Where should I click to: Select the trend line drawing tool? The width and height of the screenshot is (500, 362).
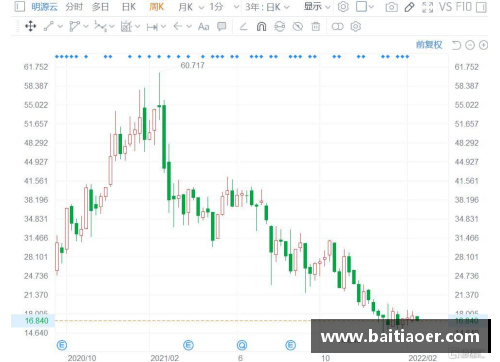(x=49, y=26)
